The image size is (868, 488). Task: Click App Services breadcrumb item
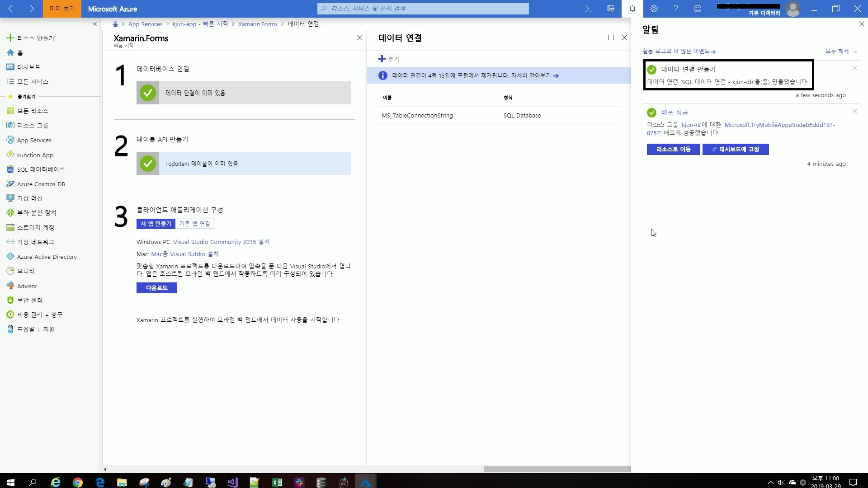point(145,24)
